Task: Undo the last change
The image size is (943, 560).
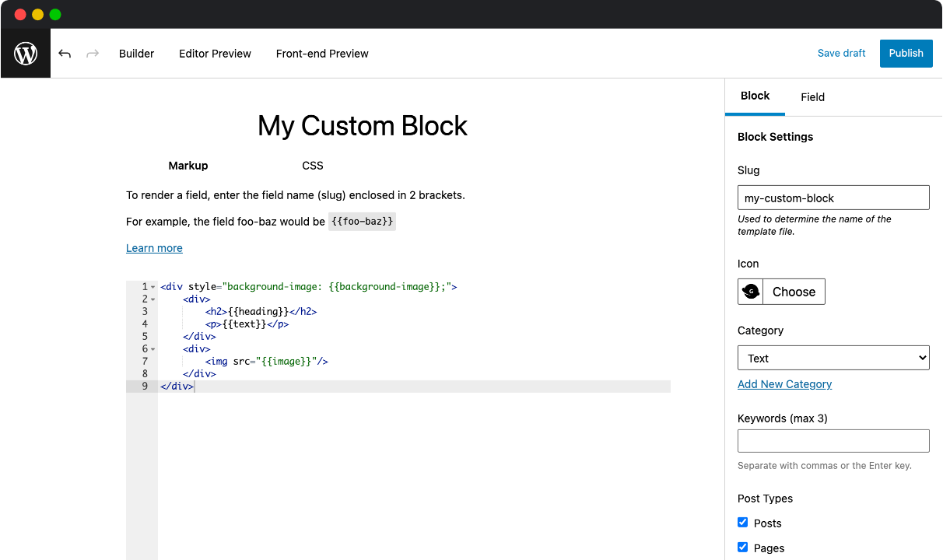Action: pyautogui.click(x=65, y=54)
